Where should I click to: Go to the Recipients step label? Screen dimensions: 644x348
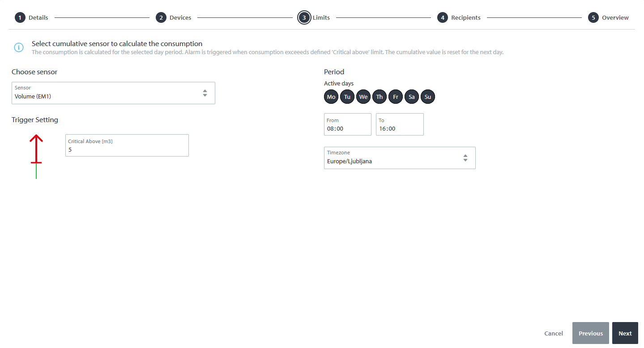point(465,17)
